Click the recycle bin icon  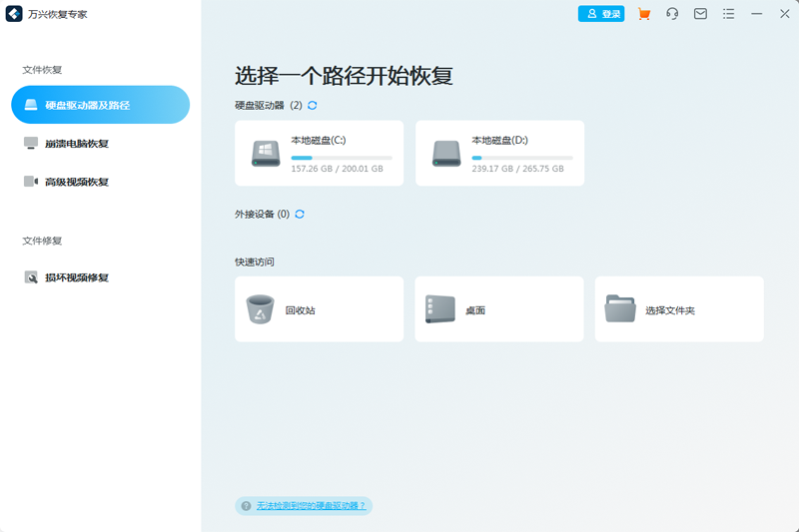tap(260, 309)
